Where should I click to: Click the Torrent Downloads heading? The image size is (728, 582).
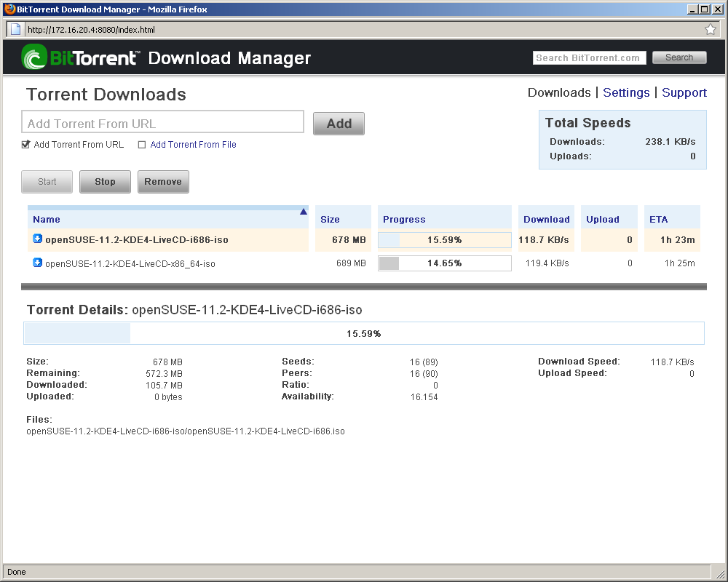click(106, 95)
